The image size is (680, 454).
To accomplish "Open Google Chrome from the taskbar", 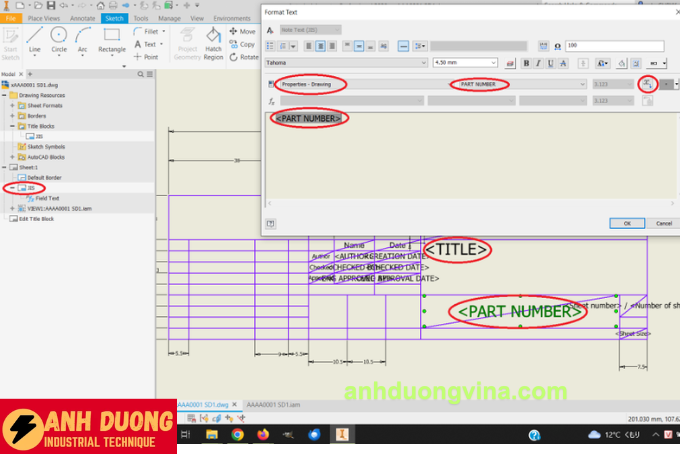I will tap(237, 435).
